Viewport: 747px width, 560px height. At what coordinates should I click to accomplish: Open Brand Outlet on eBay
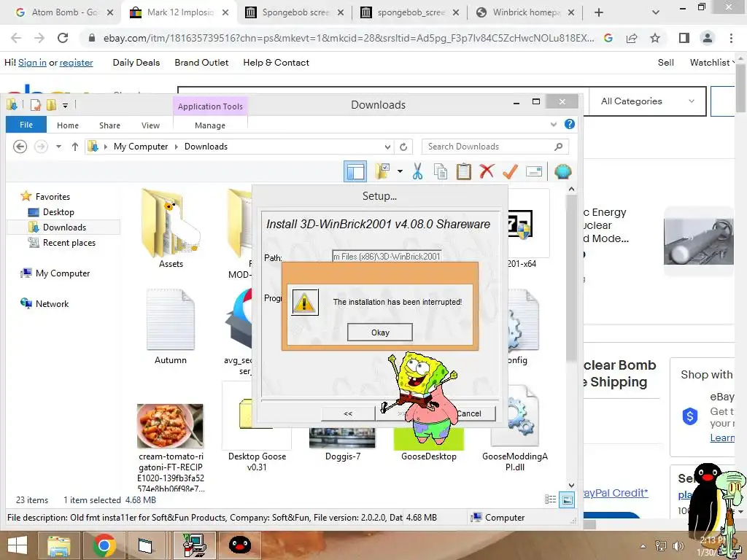point(201,63)
